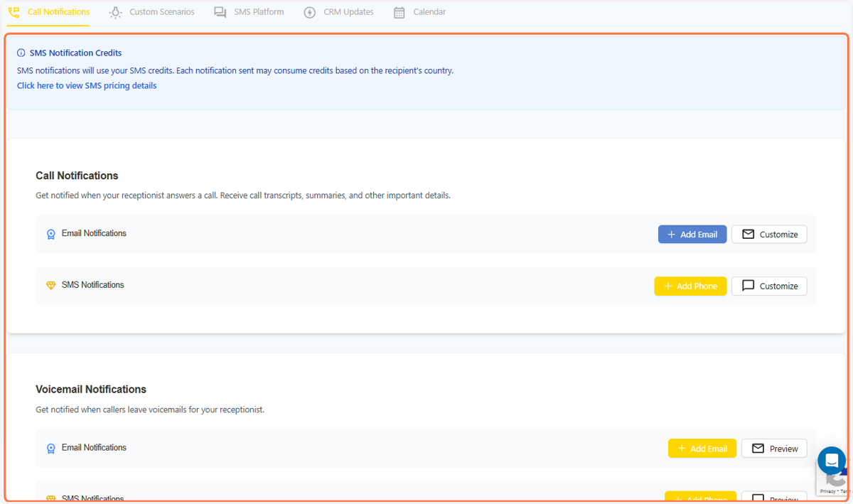This screenshot has width=853, height=504.
Task: Preview Voicemail Notifications email
Action: [x=775, y=449]
